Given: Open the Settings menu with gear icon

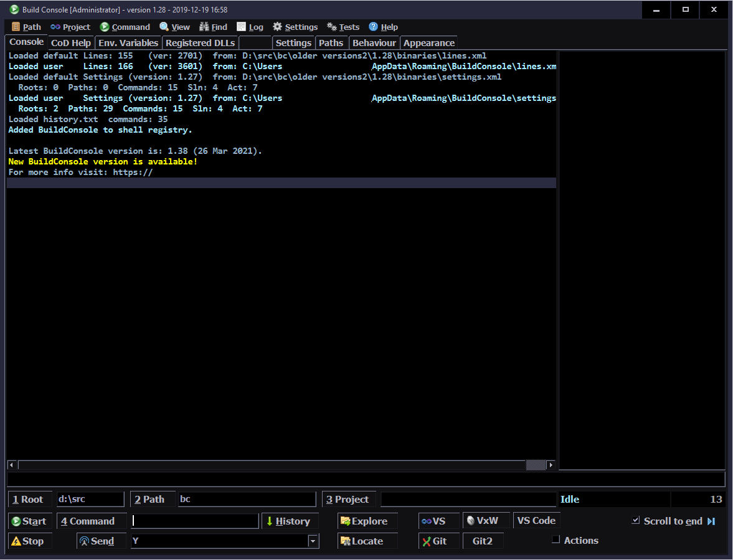Looking at the screenshot, I should click(295, 27).
